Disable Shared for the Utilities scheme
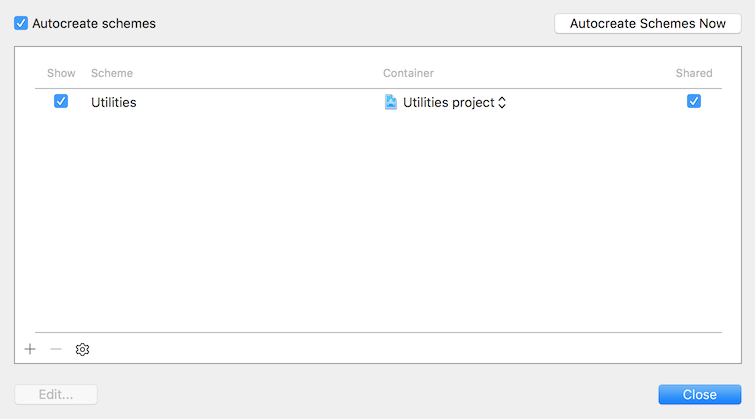 694,101
